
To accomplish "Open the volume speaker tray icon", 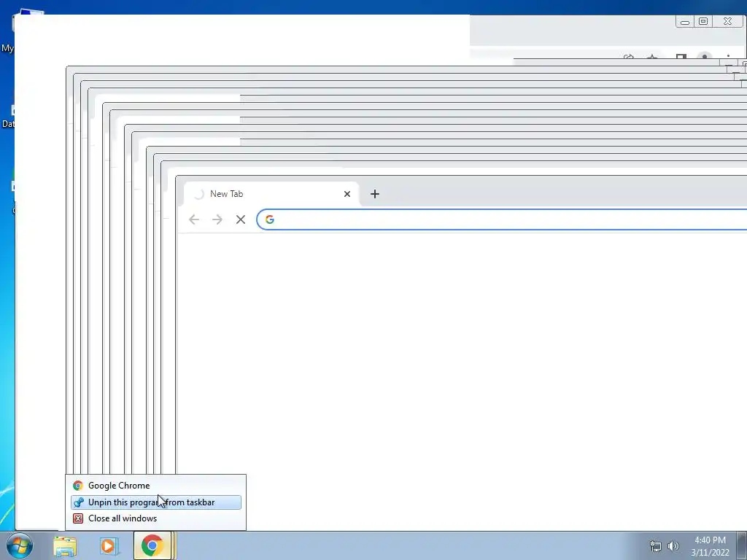I will pyautogui.click(x=673, y=546).
